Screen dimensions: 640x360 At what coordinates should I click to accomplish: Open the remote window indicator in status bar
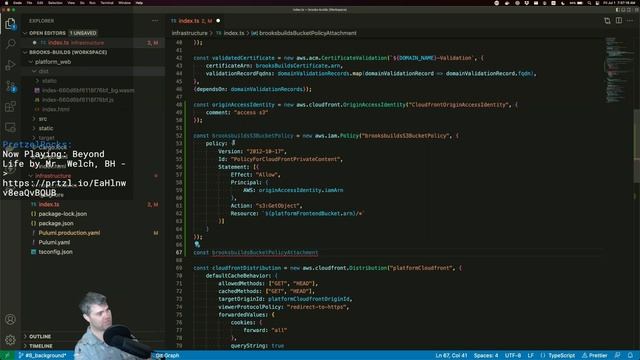click(x=7, y=356)
